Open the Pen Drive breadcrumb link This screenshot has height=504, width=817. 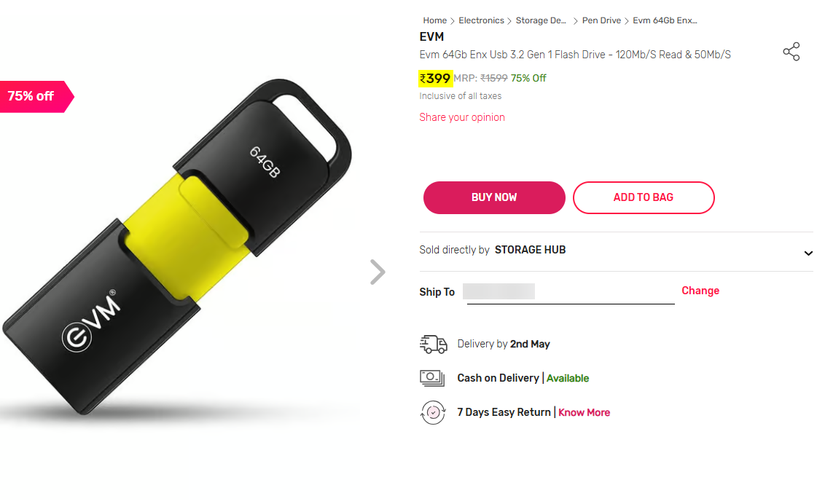pyautogui.click(x=601, y=20)
